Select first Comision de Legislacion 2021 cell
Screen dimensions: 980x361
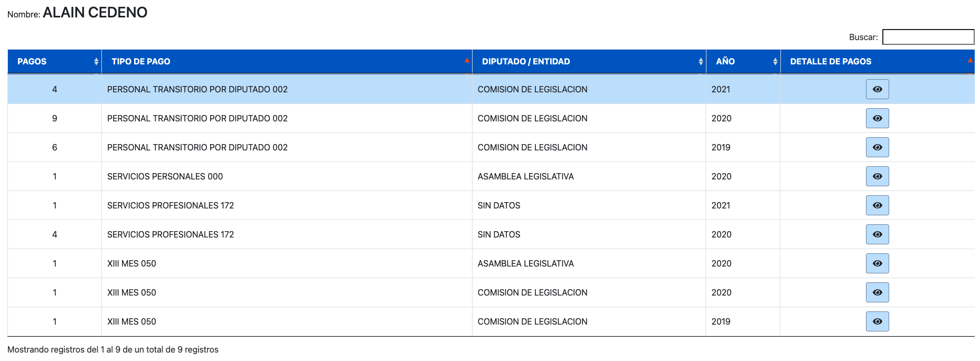pos(532,89)
